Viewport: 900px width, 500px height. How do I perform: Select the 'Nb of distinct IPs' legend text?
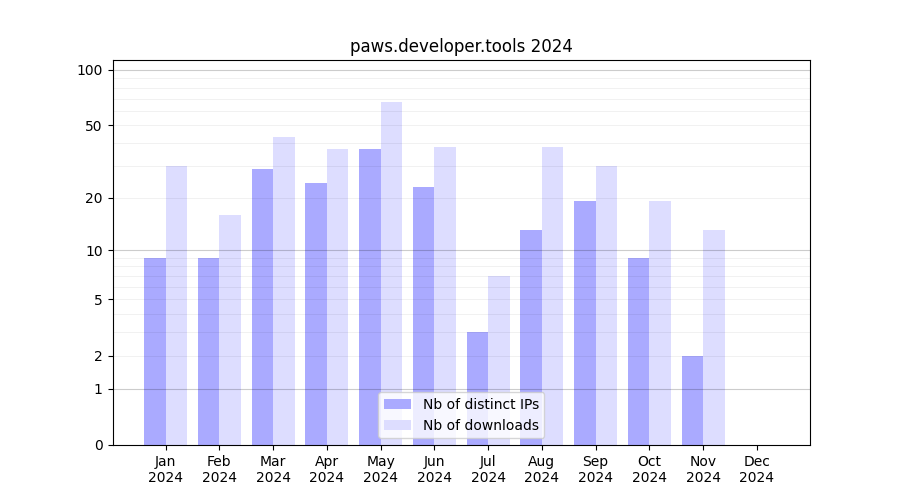(x=480, y=404)
